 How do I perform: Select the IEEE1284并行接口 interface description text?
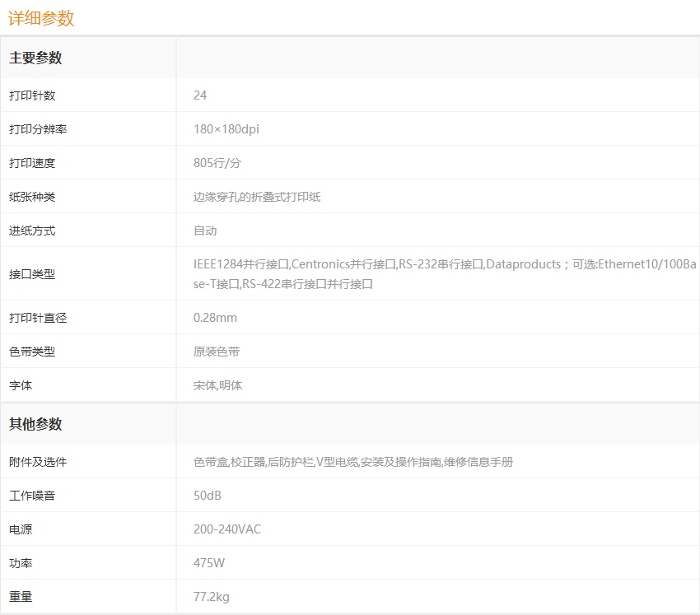[241, 264]
